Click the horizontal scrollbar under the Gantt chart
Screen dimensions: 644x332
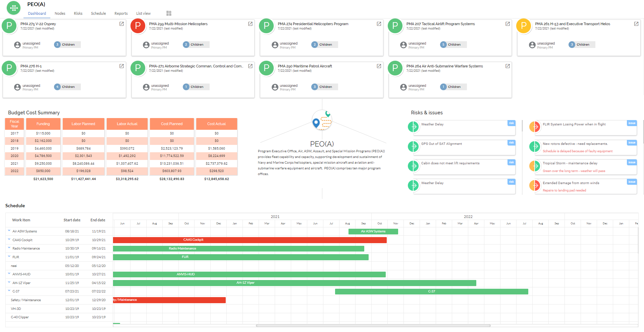[x=373, y=326]
